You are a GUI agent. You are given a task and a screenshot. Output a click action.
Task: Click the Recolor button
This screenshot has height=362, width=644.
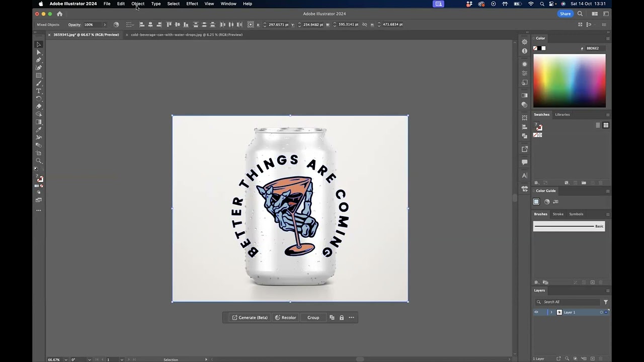pyautogui.click(x=285, y=317)
